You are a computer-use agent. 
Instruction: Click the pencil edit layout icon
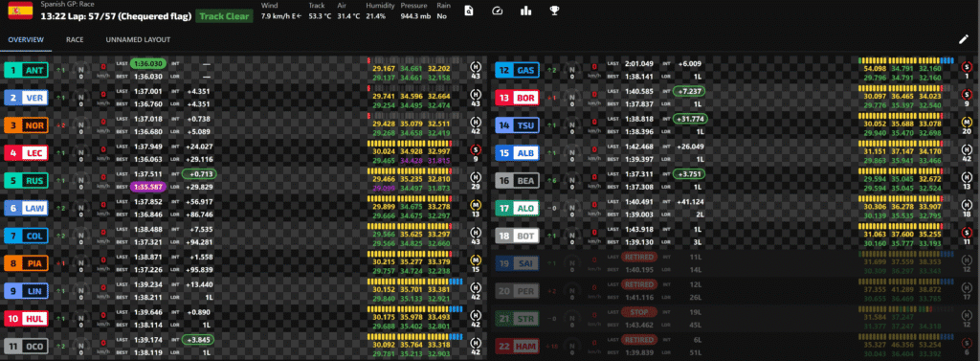point(964,39)
